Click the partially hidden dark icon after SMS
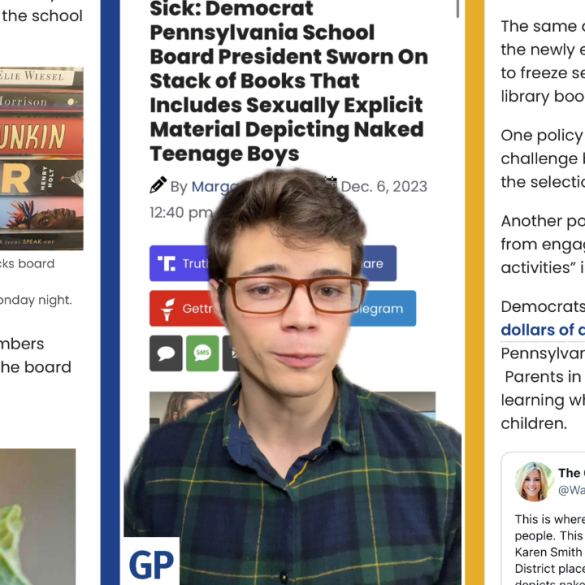 [231, 353]
